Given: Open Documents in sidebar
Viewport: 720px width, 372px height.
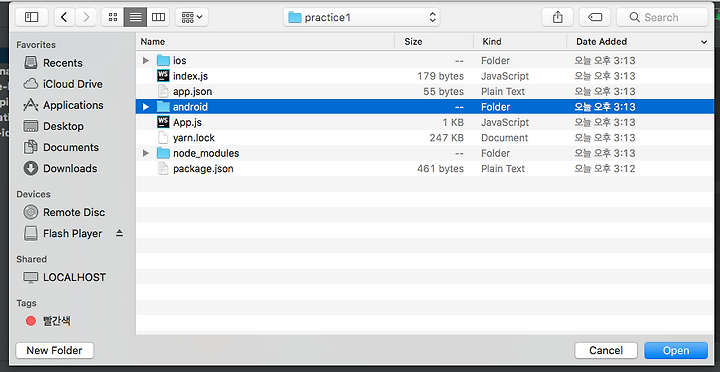Looking at the screenshot, I should [71, 147].
